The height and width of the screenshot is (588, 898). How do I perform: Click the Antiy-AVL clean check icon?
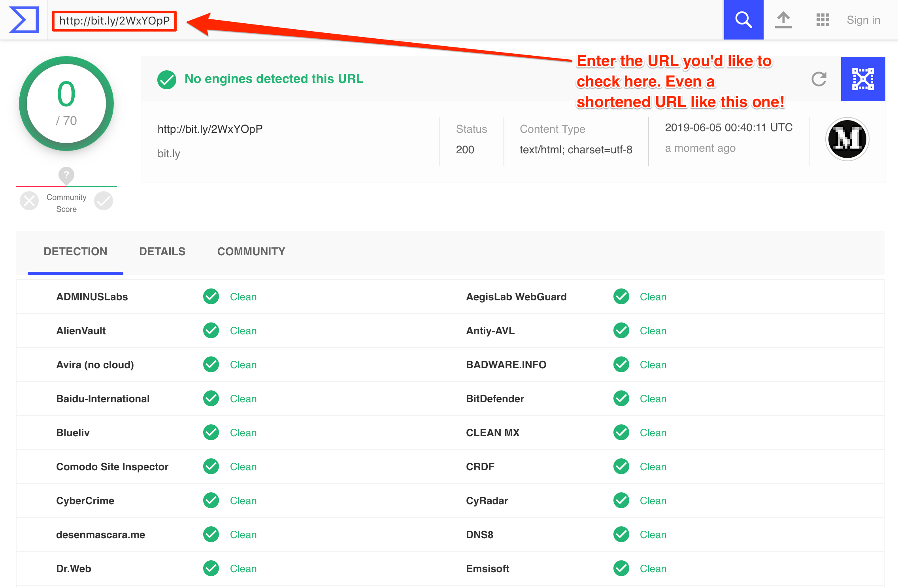621,330
